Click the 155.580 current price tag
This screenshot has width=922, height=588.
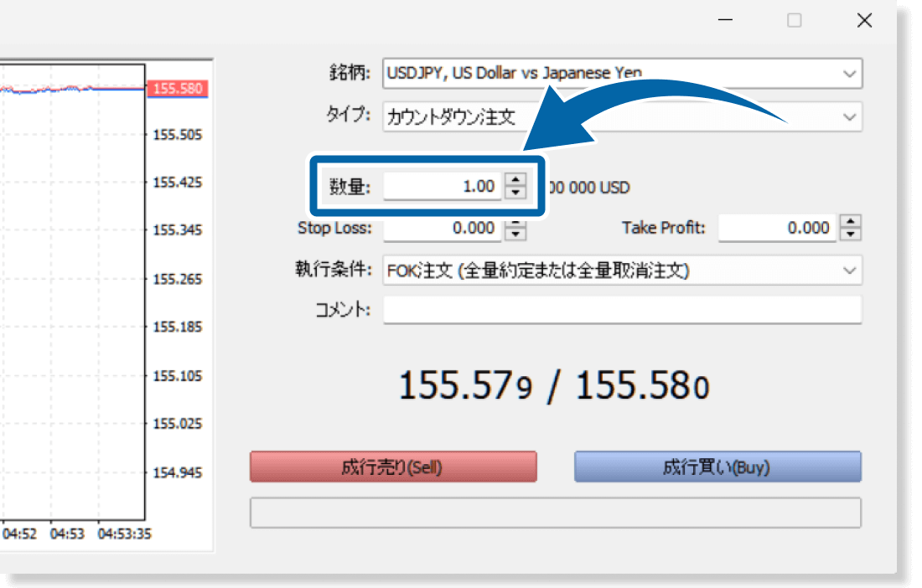tap(178, 89)
